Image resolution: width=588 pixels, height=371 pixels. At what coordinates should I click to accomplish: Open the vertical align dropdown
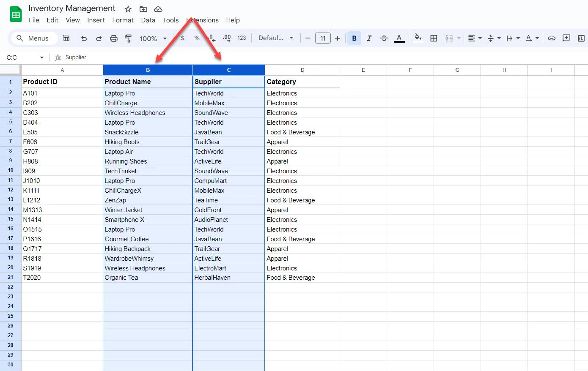pyautogui.click(x=494, y=38)
